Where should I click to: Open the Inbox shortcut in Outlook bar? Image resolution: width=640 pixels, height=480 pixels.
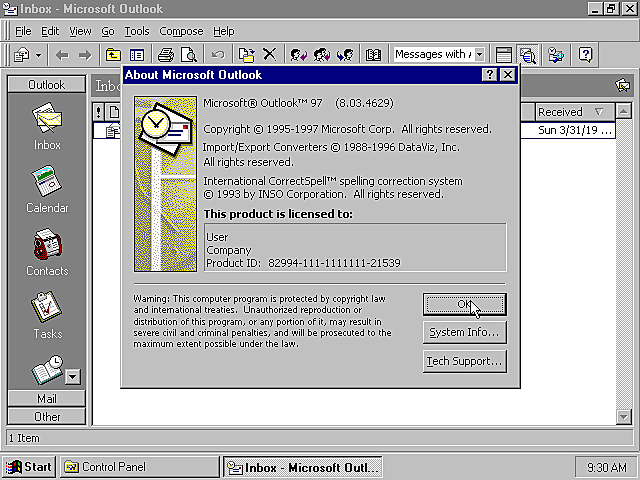pyautogui.click(x=47, y=126)
